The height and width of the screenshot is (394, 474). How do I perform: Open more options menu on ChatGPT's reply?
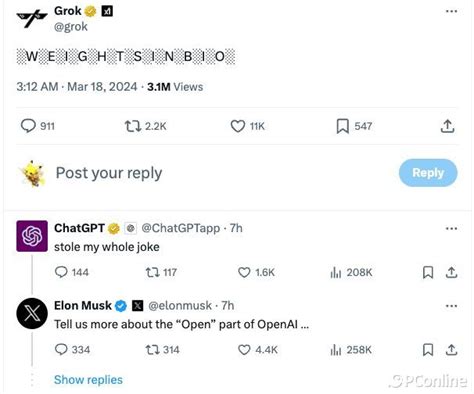(451, 229)
